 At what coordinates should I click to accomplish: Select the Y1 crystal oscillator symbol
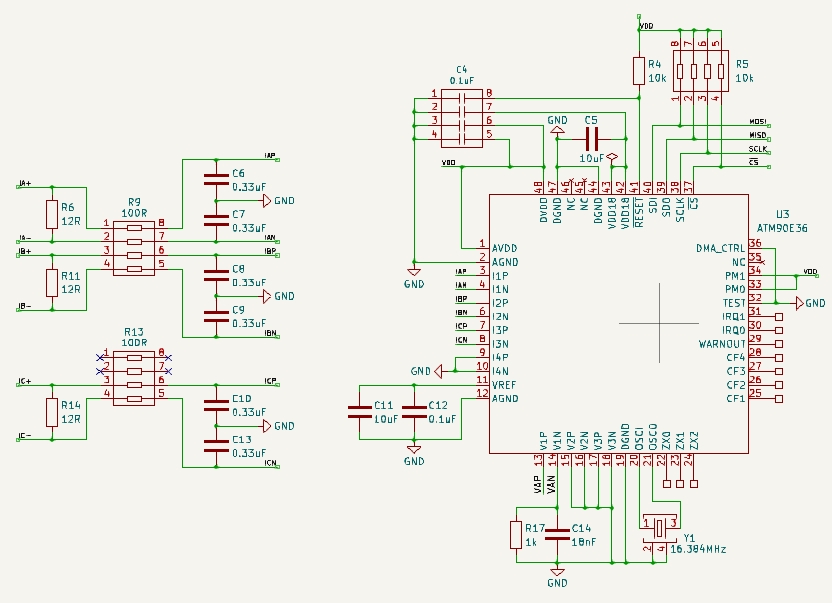pos(660,528)
